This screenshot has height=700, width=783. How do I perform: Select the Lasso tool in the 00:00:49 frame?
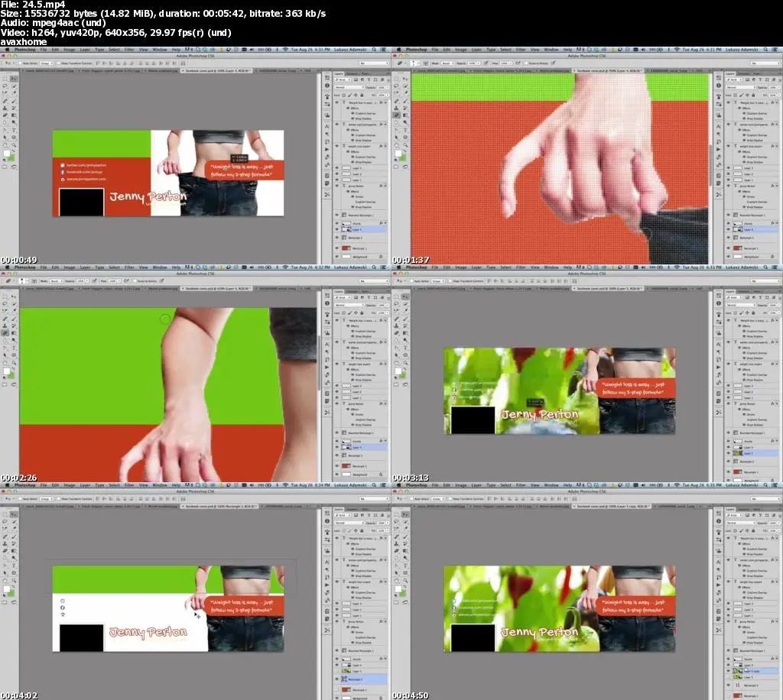click(x=5, y=86)
